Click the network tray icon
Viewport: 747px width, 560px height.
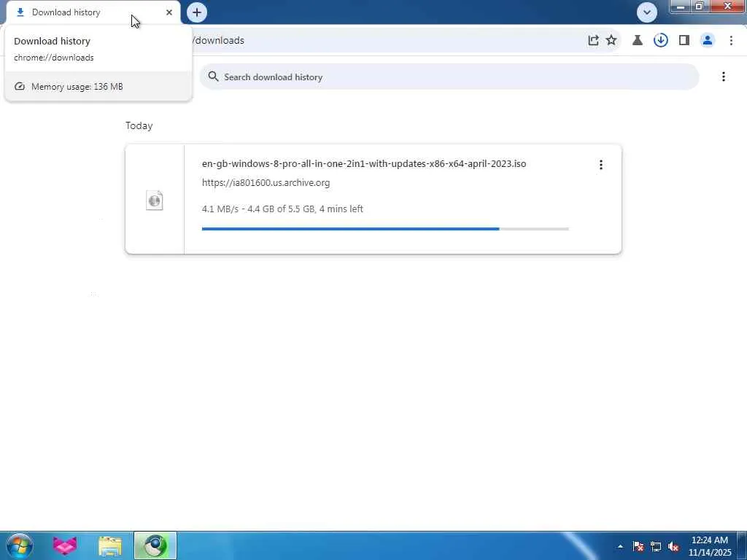[x=656, y=546]
